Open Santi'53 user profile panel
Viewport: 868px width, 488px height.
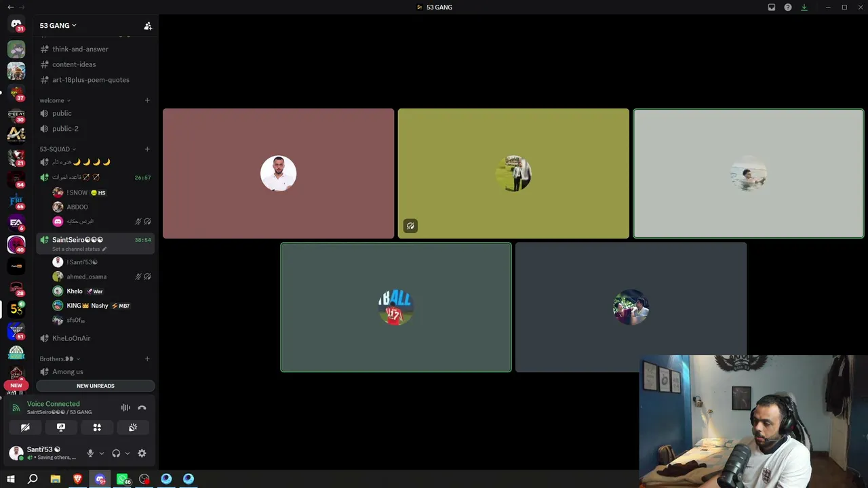[44, 453]
